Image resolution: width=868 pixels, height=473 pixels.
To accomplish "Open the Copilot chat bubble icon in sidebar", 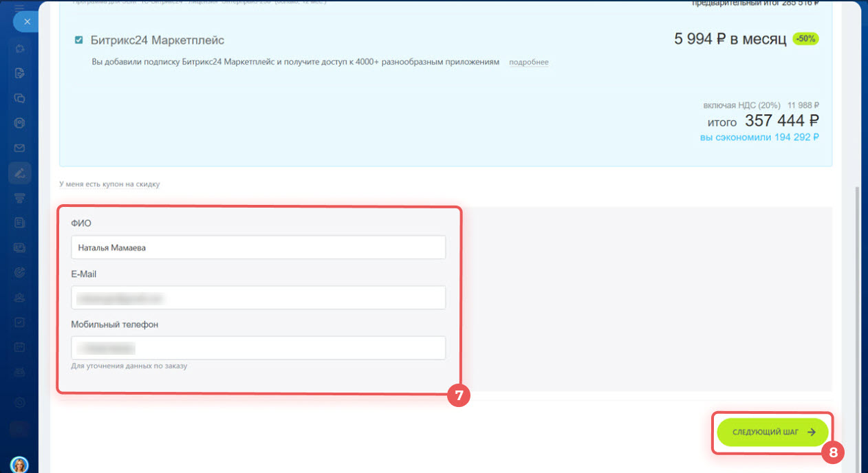I will (19, 48).
